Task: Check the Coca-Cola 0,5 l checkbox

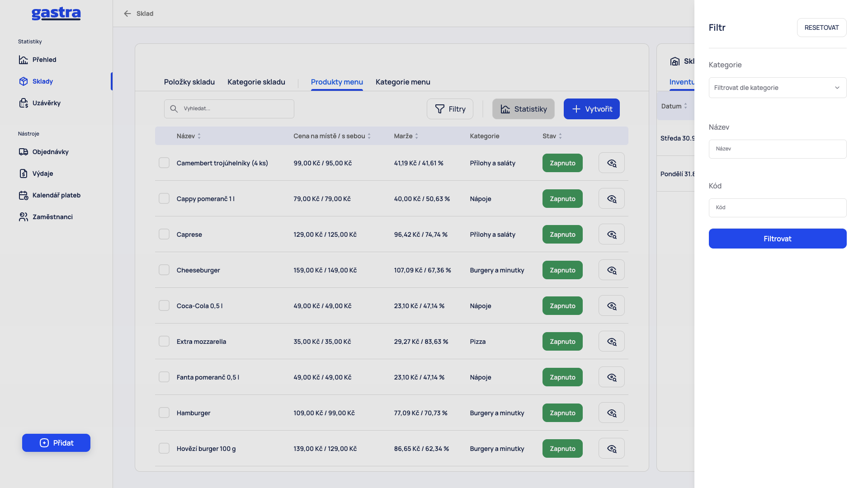Action: pos(164,305)
